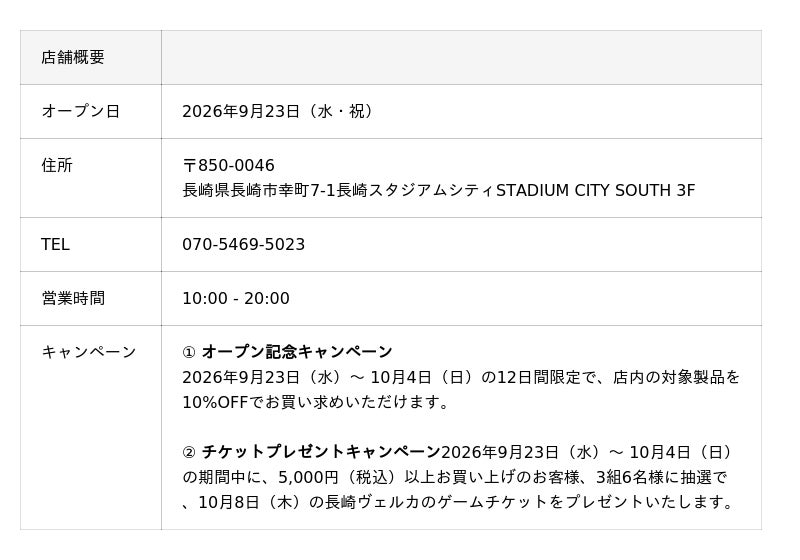Click the postal code 〒850-0046
This screenshot has width=800, height=560.
pos(228,165)
